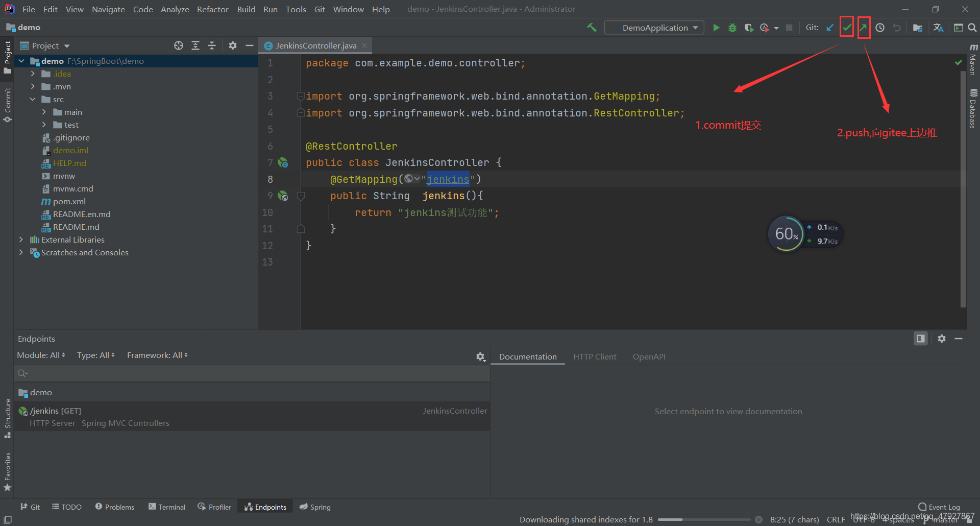Expand the .mvn folder

pos(33,86)
